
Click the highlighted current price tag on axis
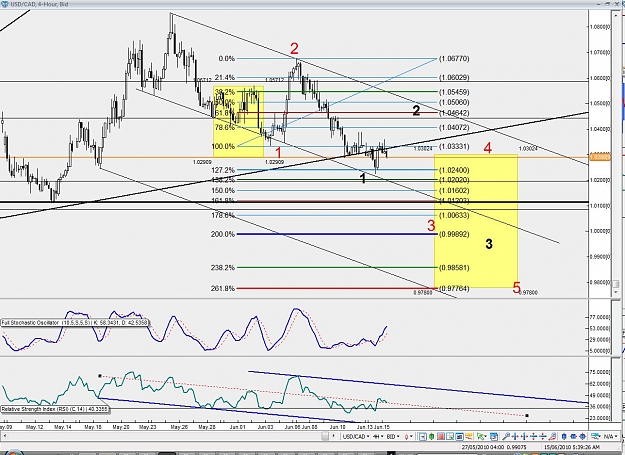tap(599, 158)
